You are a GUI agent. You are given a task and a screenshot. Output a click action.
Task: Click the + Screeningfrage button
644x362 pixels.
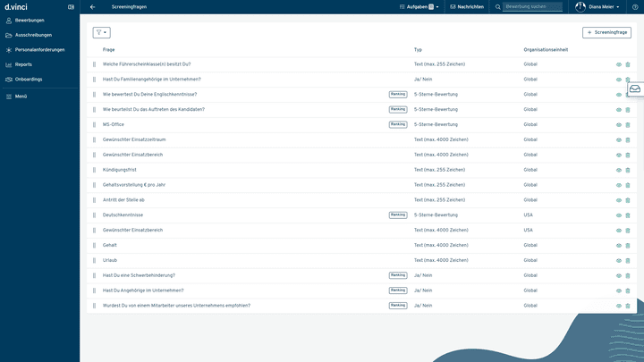click(x=606, y=32)
